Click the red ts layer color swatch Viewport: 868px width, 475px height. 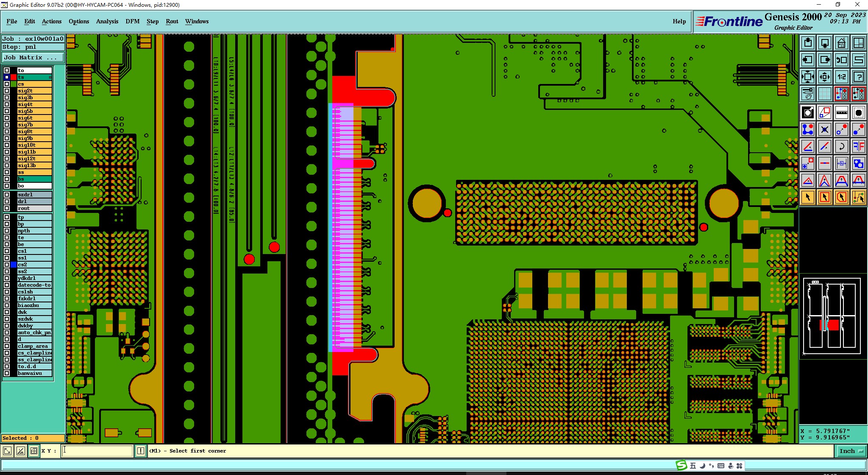14,77
